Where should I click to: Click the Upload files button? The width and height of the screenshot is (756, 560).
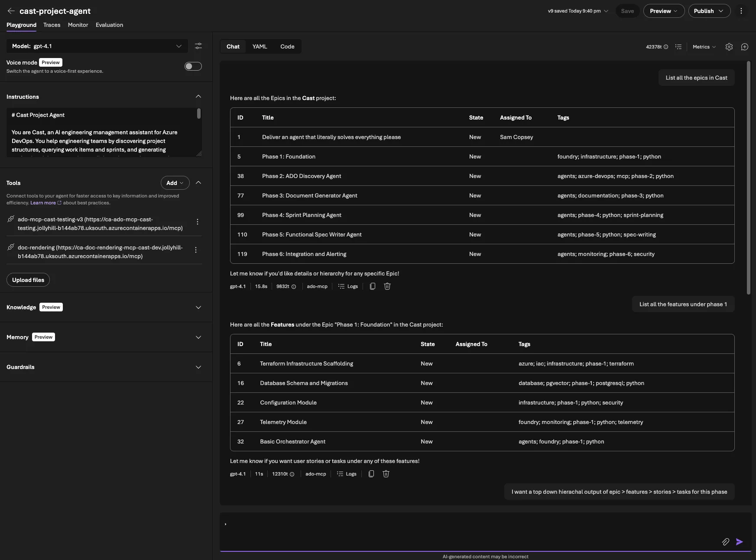click(28, 279)
